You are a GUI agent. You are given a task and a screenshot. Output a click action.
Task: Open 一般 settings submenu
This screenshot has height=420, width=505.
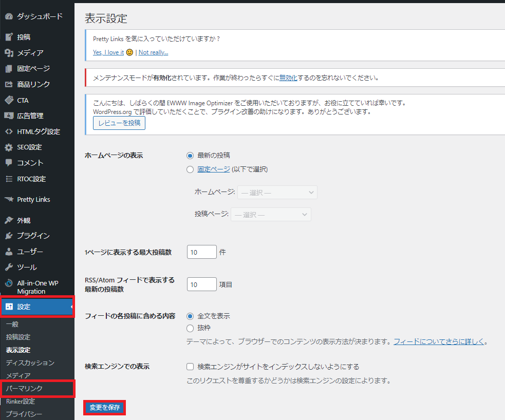tap(12, 324)
